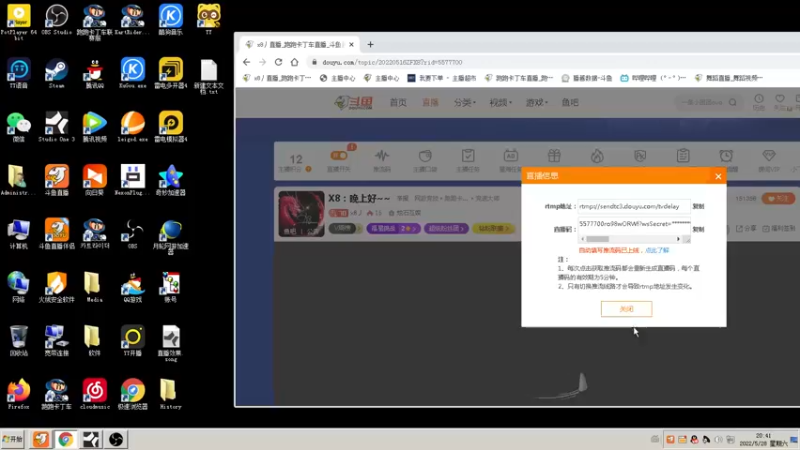Open the 雷电模拟器4 shortcut
The width and height of the screenshot is (800, 450).
click(x=170, y=128)
